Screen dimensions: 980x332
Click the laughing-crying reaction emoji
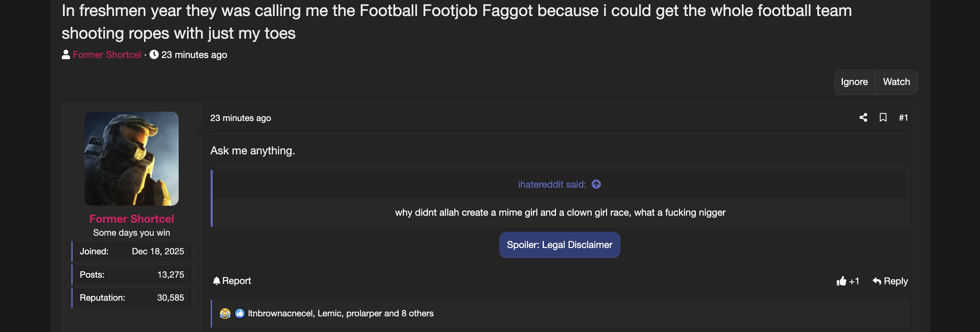(x=225, y=313)
